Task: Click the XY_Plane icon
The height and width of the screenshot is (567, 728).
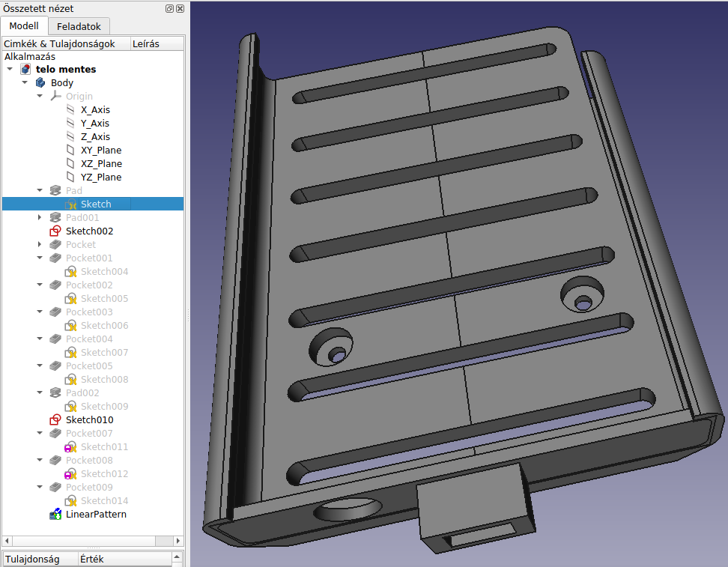Action: pyautogui.click(x=70, y=150)
